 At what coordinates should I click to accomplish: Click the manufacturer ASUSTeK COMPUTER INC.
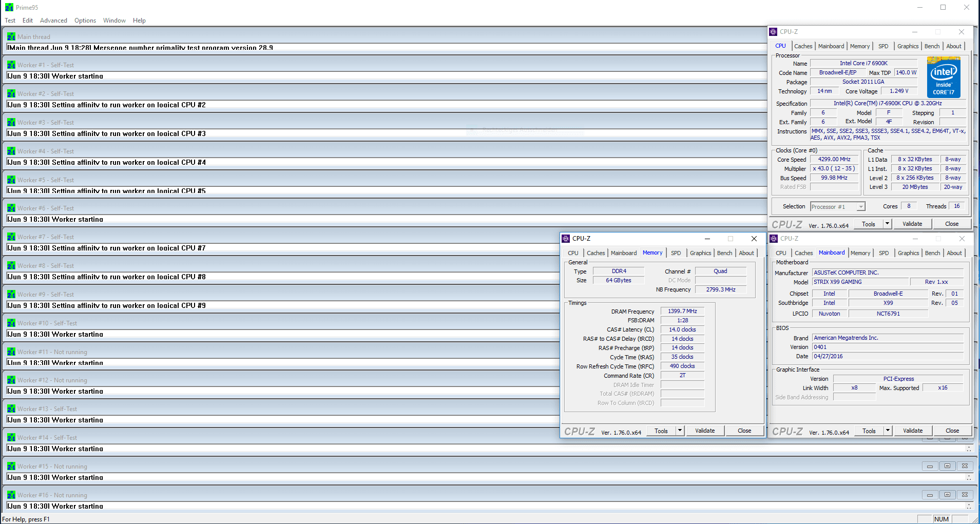(888, 273)
